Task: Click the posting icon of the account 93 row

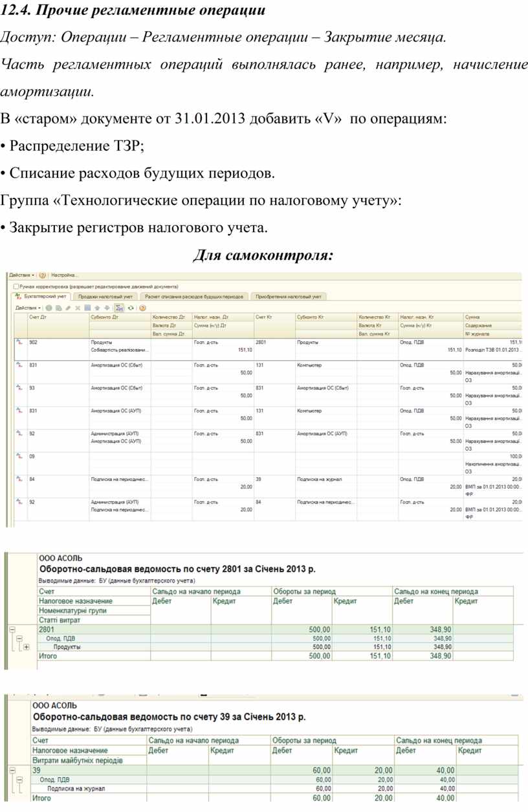Action: (x=19, y=388)
